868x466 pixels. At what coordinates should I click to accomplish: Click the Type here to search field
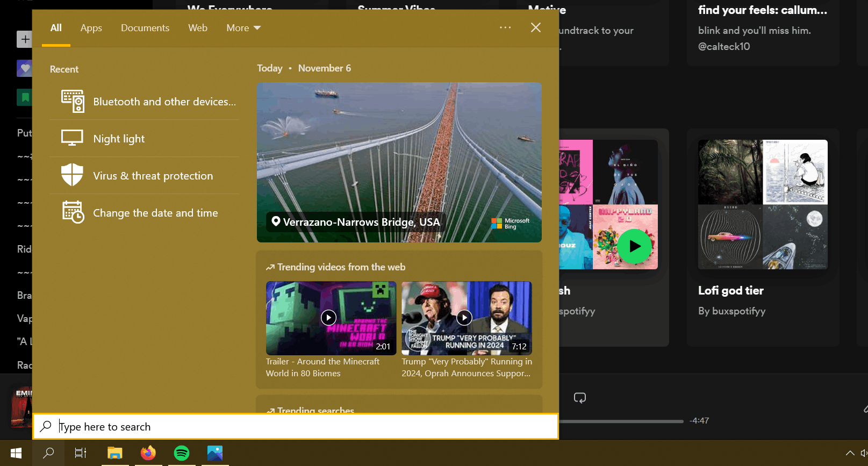pyautogui.click(x=296, y=426)
